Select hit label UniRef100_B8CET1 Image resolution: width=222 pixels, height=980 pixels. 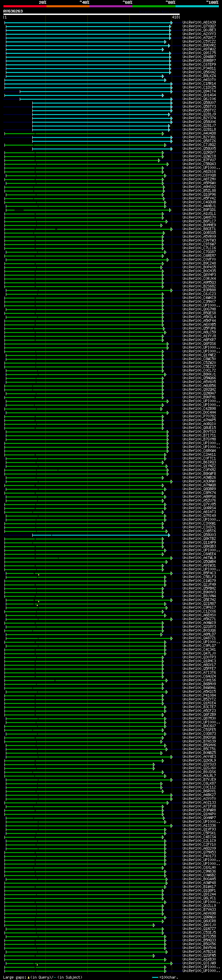click(199, 229)
